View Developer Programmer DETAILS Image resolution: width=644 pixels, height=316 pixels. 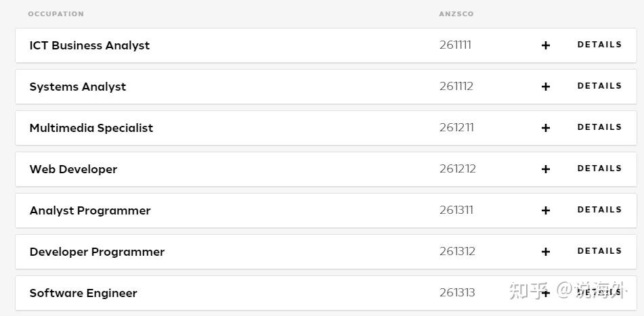[599, 251]
